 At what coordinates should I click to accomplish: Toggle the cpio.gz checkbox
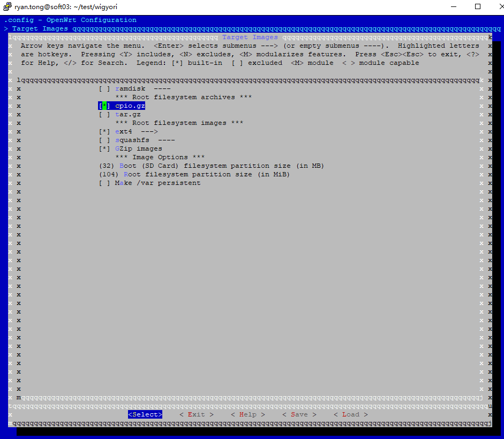(x=104, y=106)
